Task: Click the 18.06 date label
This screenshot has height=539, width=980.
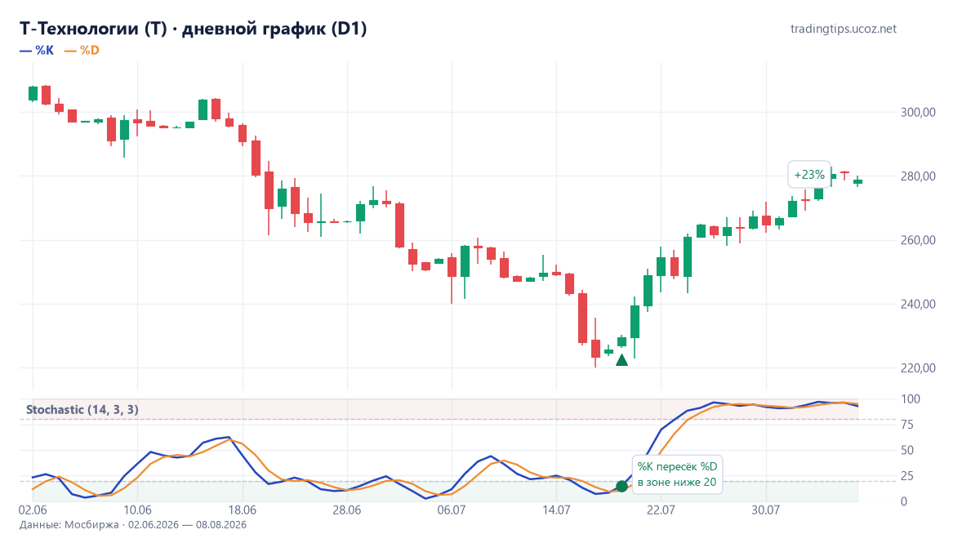Action: tap(243, 510)
